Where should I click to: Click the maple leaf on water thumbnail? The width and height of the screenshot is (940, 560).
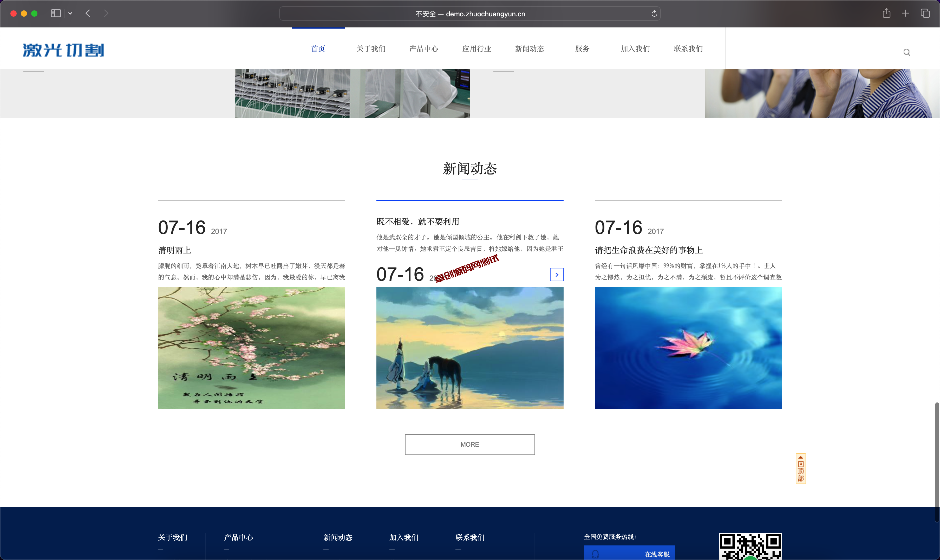[x=688, y=348]
